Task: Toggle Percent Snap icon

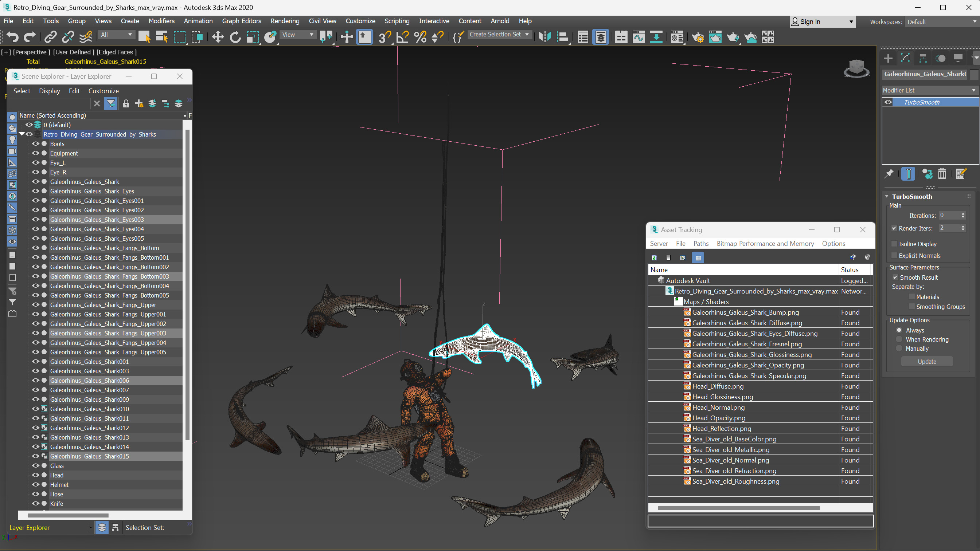Action: tap(420, 37)
